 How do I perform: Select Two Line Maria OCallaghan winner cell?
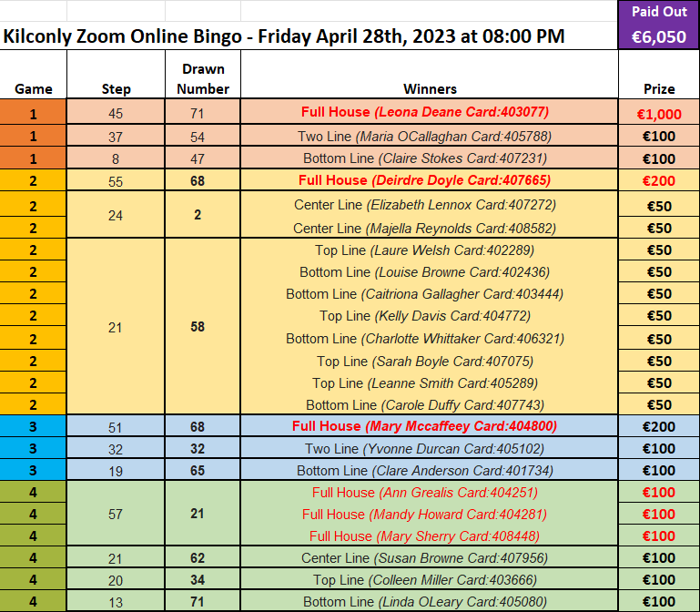430,136
